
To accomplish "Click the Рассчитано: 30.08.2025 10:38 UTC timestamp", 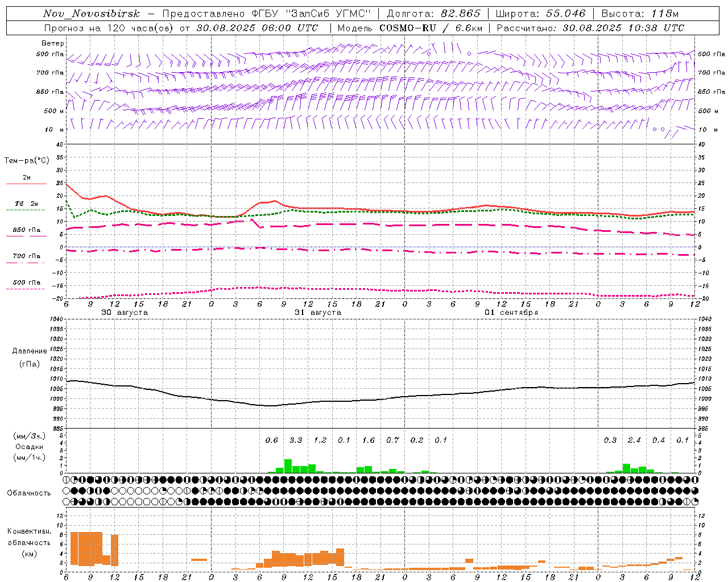I will point(590,28).
